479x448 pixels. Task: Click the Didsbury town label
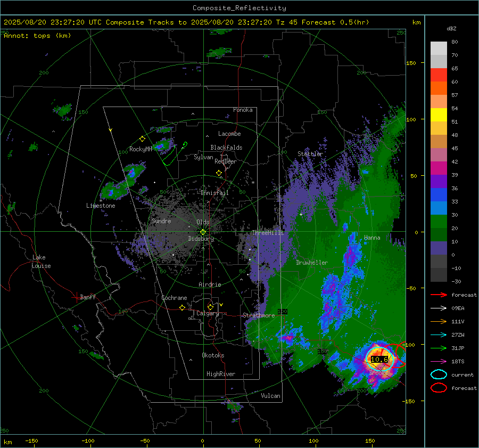(x=201, y=239)
